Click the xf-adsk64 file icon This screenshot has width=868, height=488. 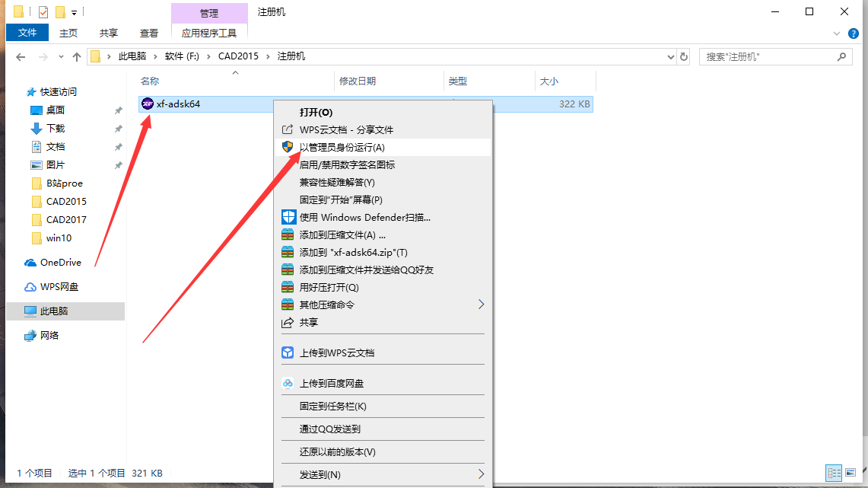[x=148, y=104]
